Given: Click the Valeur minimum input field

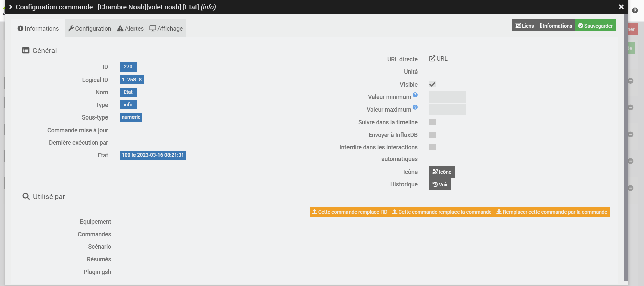Looking at the screenshot, I should tap(447, 97).
